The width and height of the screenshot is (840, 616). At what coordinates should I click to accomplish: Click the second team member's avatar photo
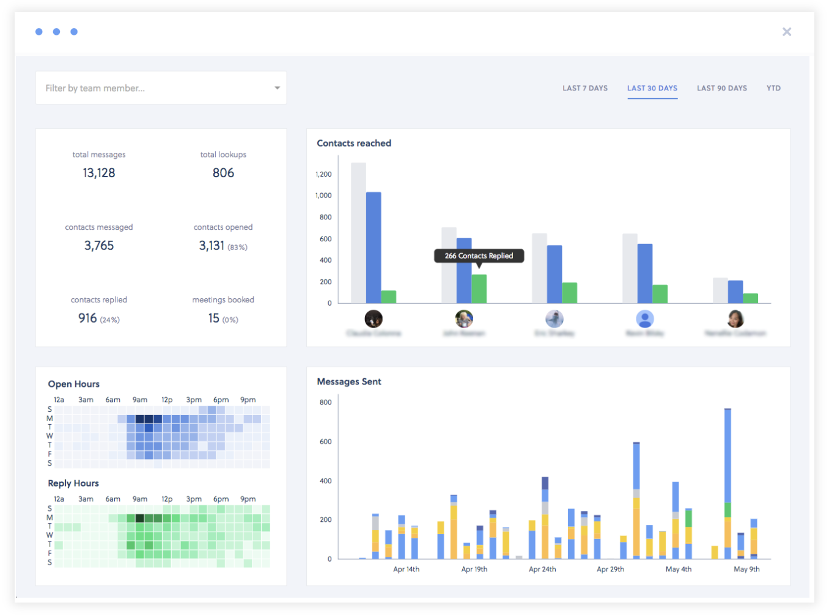point(464,318)
